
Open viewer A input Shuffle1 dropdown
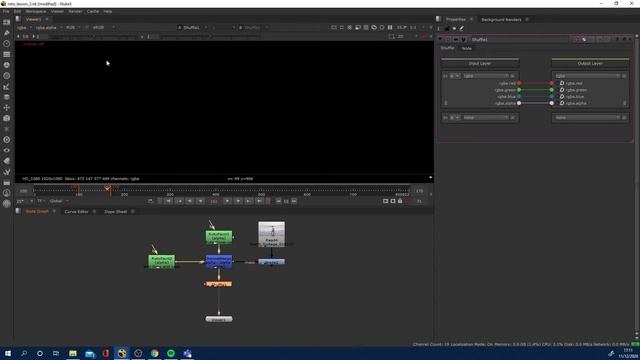[193, 27]
